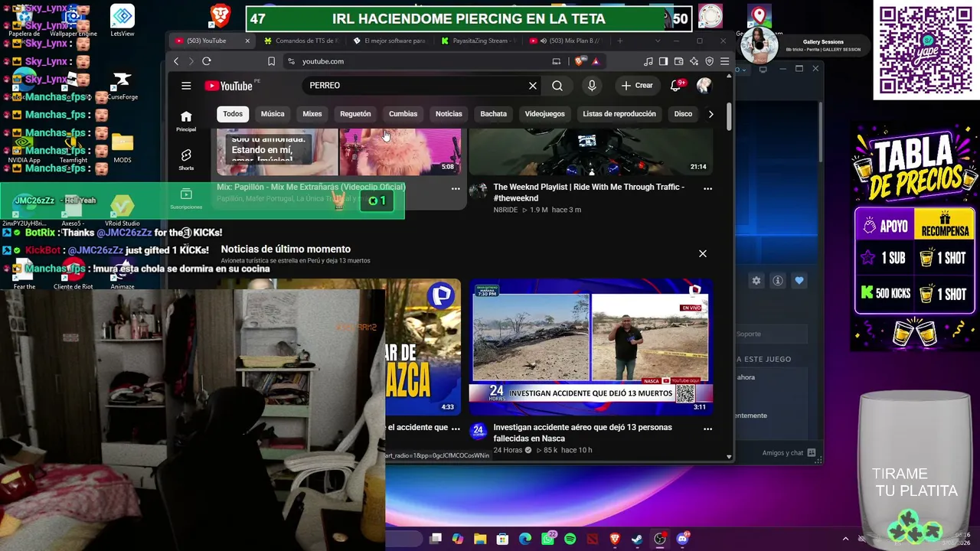This screenshot has width=980, height=551.
Task: Open options for The Weeknd Playlist video
Action: click(707, 188)
